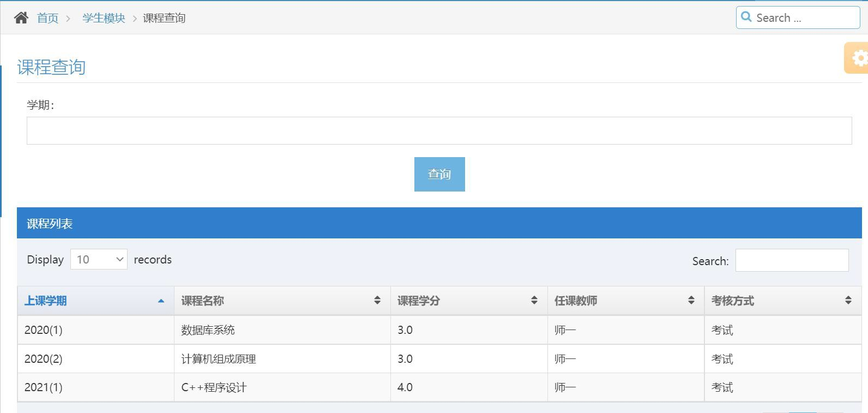The width and height of the screenshot is (868, 413).
Task: Focus the table Search field
Action: [792, 260]
